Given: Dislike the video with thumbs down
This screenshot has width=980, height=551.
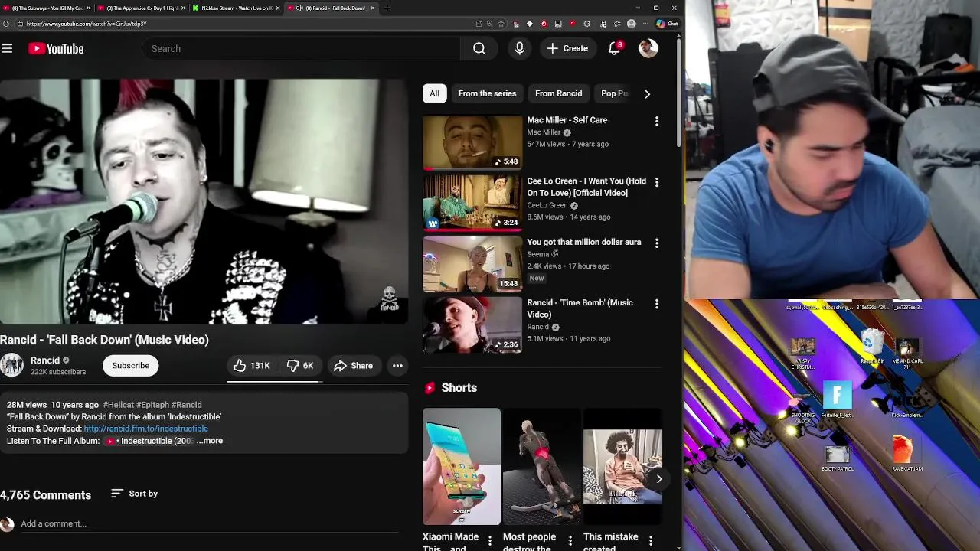Looking at the screenshot, I should coord(300,366).
